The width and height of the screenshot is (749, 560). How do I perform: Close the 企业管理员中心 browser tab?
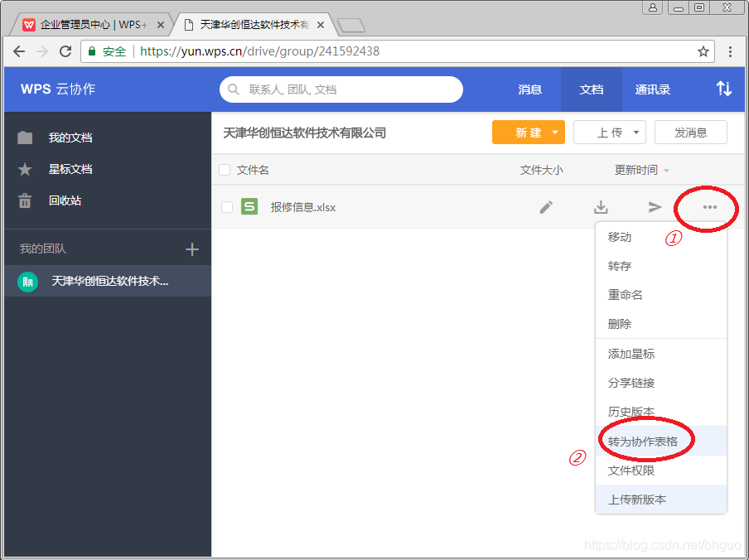(161, 25)
